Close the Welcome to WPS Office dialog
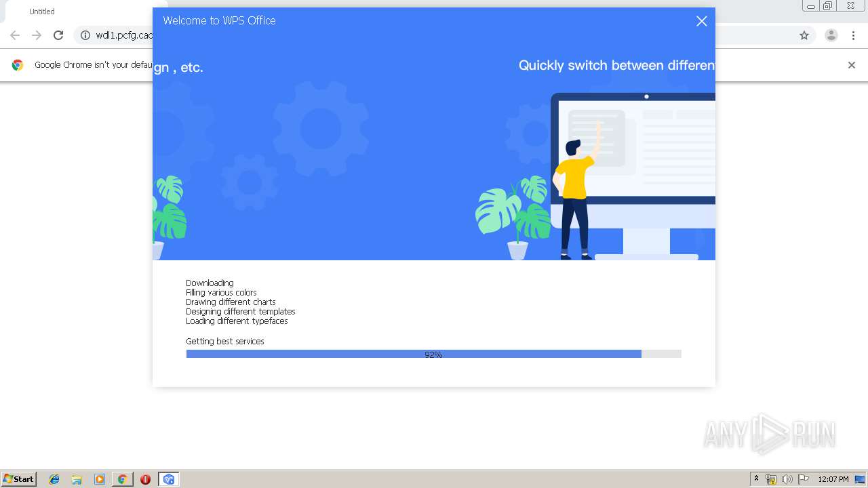The height and width of the screenshot is (488, 868). [702, 21]
